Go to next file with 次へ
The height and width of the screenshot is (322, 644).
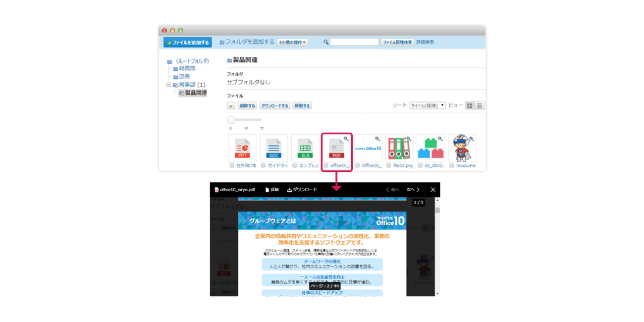[x=413, y=190]
